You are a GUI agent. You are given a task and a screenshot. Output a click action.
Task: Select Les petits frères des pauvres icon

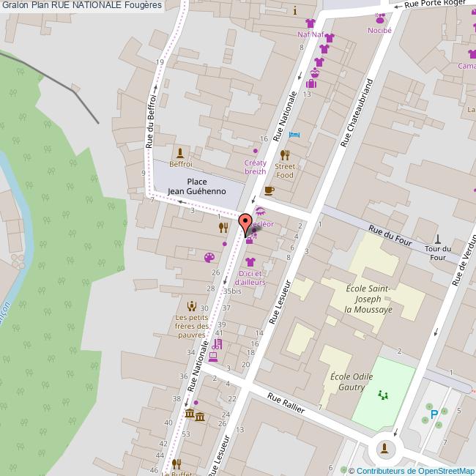coord(192,306)
